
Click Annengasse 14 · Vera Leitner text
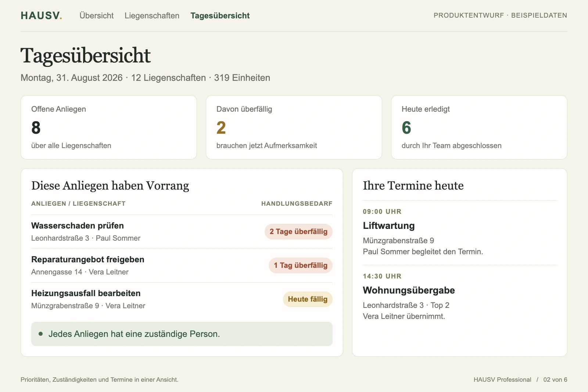point(80,272)
